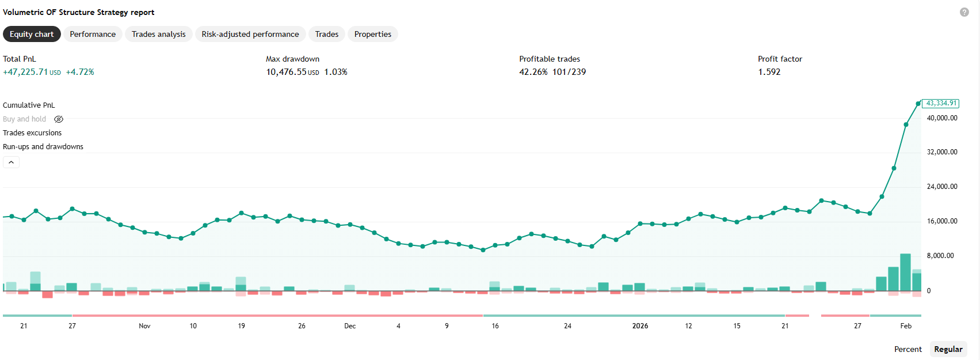Click the Dec date label on the time axis

[x=350, y=326]
